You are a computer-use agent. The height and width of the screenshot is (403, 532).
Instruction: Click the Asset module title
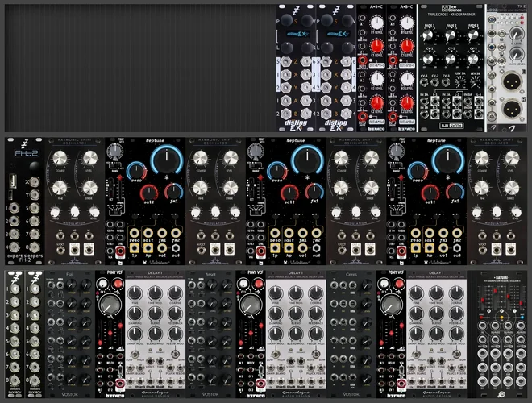click(x=210, y=274)
